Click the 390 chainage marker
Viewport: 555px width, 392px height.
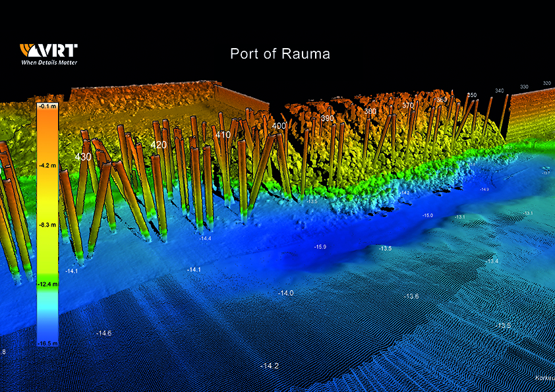coord(327,119)
